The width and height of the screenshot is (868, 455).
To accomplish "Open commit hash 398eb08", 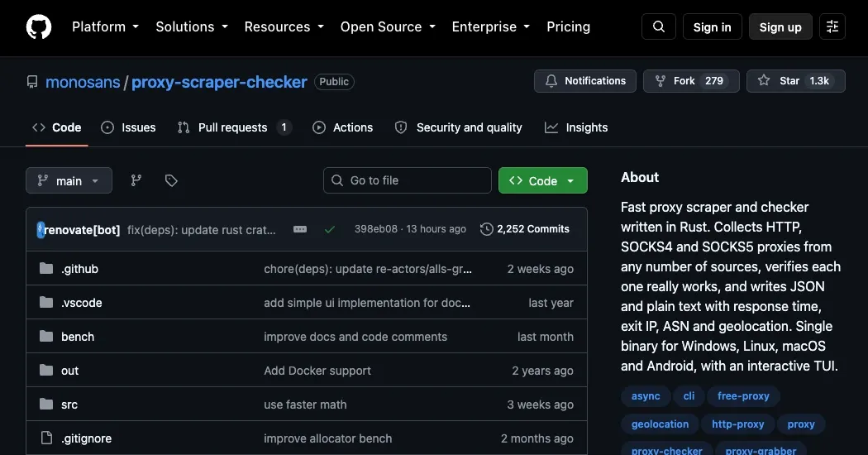I will tap(376, 229).
